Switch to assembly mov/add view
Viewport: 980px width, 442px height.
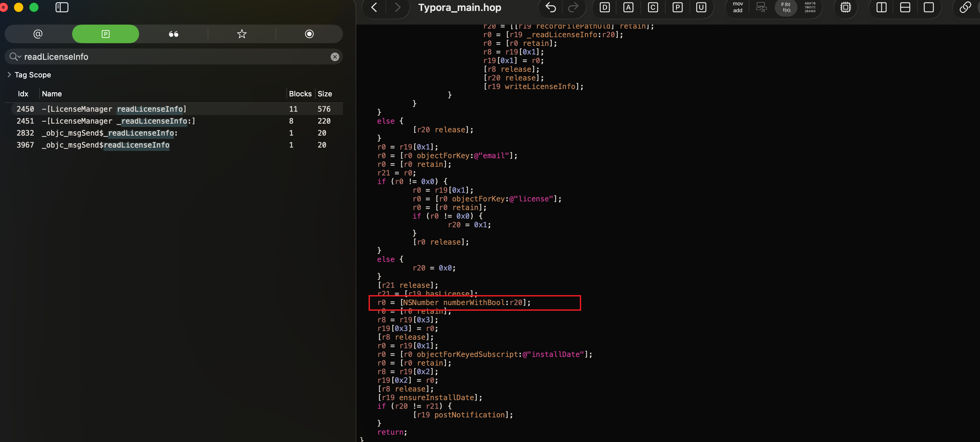738,7
